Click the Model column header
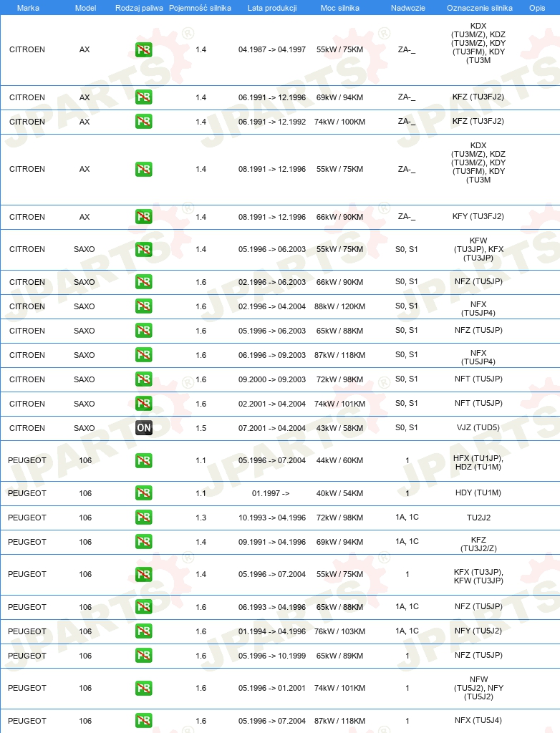 coord(86,8)
